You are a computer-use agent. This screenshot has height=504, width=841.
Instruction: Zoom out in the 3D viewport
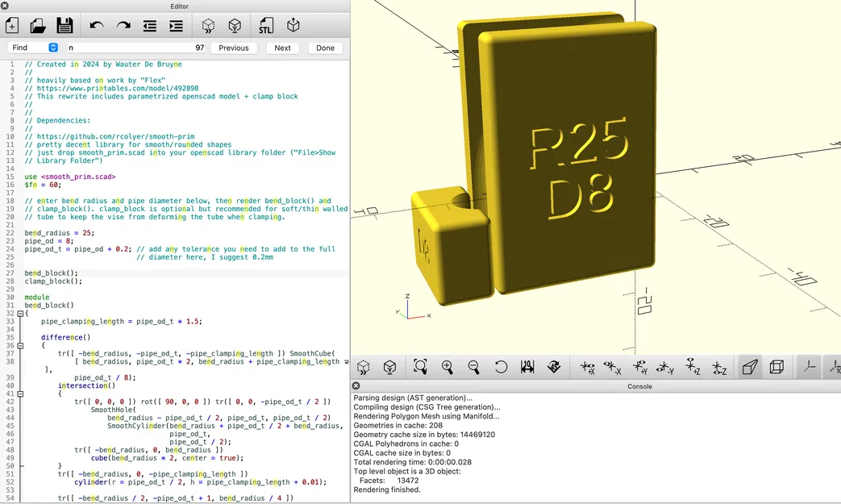(474, 367)
